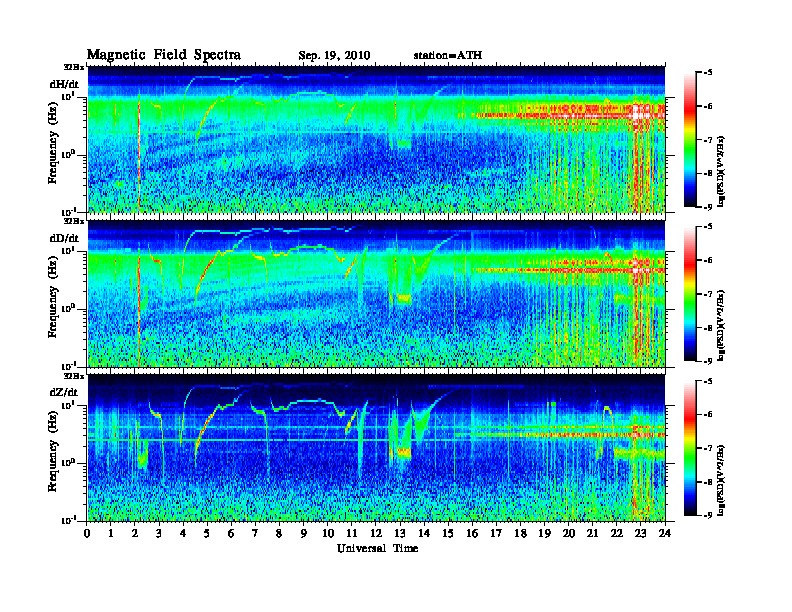Click the "-5" tick on dH/dt color scale

click(708, 73)
